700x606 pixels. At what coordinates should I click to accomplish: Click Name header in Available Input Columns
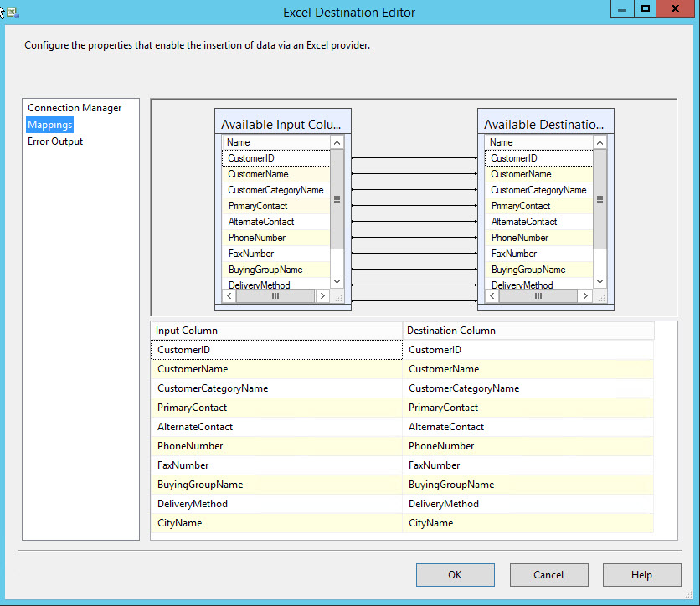point(275,142)
